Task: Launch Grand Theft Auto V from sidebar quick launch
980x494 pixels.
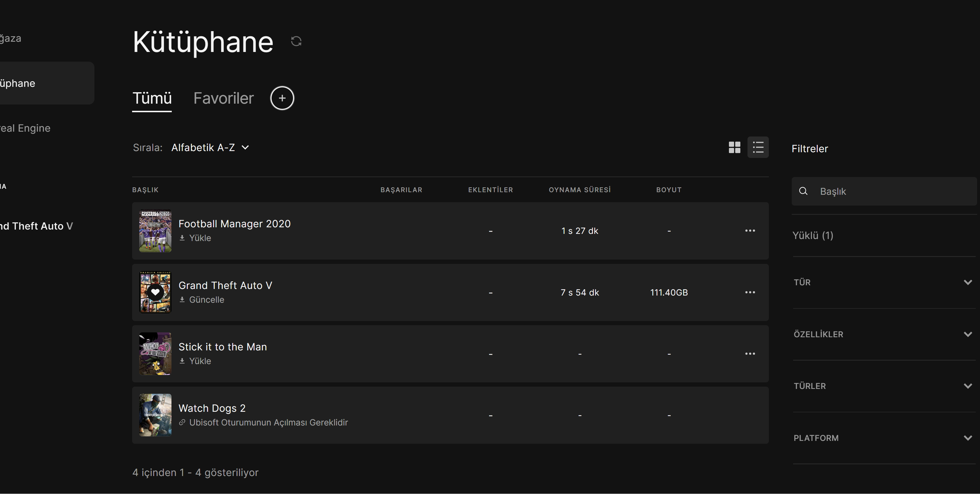Action: (37, 226)
